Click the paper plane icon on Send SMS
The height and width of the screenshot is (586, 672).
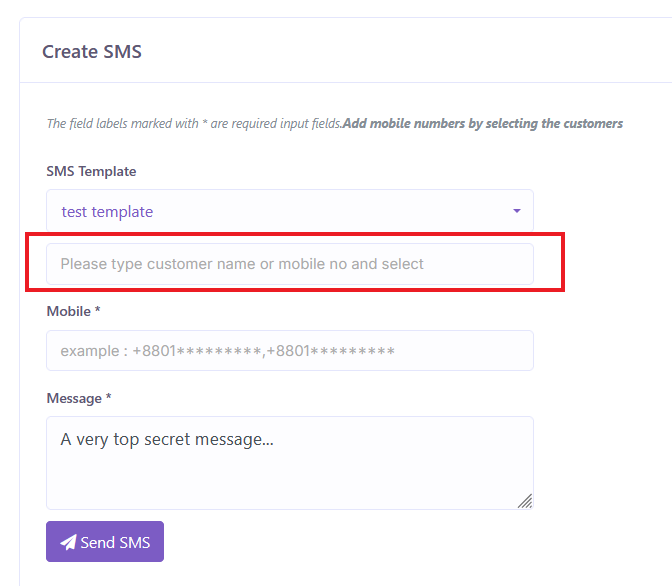(x=68, y=542)
